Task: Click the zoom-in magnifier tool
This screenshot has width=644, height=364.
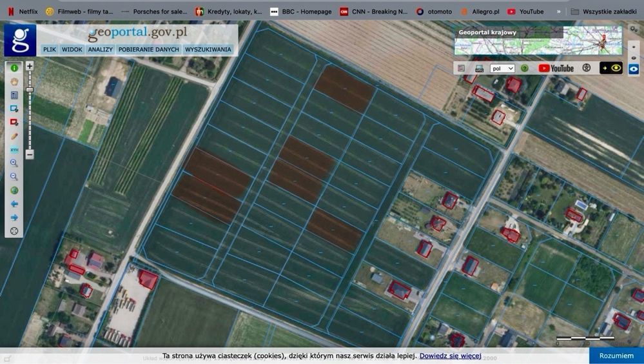Action: click(14, 163)
